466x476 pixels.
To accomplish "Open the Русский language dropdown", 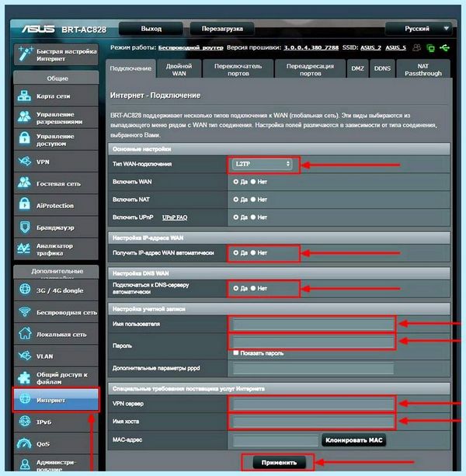I will (x=419, y=29).
